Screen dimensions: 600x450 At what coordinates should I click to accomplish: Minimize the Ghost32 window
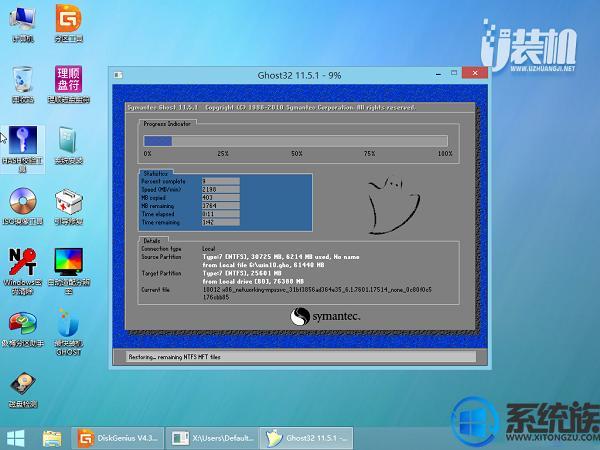pyautogui.click(x=439, y=74)
